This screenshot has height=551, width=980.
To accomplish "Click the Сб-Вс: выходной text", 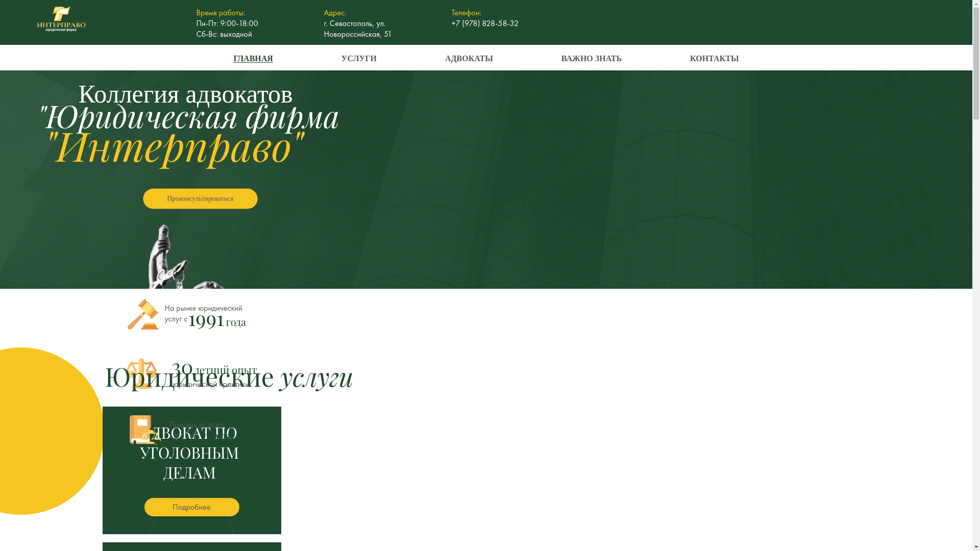I will click(x=224, y=34).
